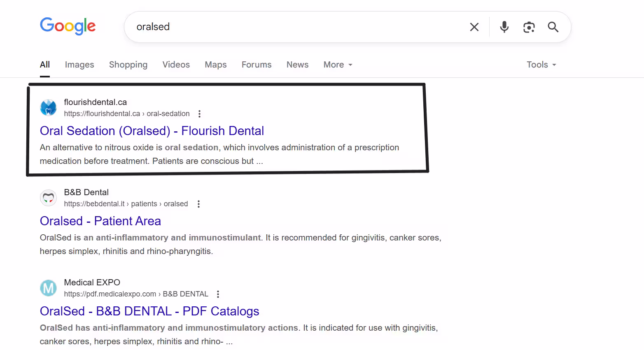Viewport: 644px width, 350px height.
Task: Open Oral Sedation (Oralsed) - Flourish Dental link
Action: pos(152,131)
